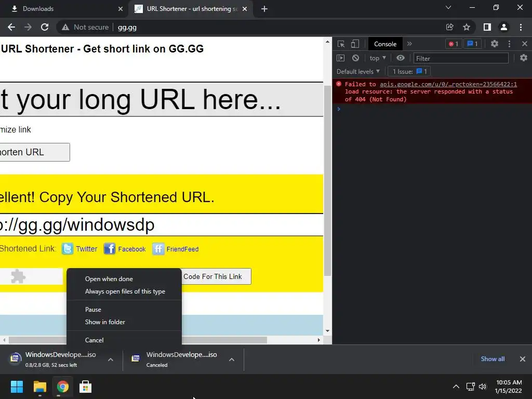
Task: Toggle the device toolbar in DevTools
Action: pyautogui.click(x=355, y=44)
